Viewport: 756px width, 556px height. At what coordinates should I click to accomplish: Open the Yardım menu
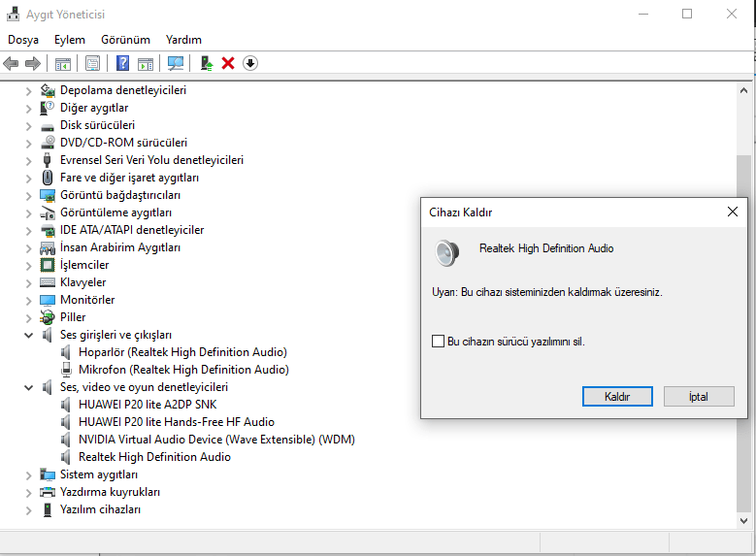tap(183, 40)
